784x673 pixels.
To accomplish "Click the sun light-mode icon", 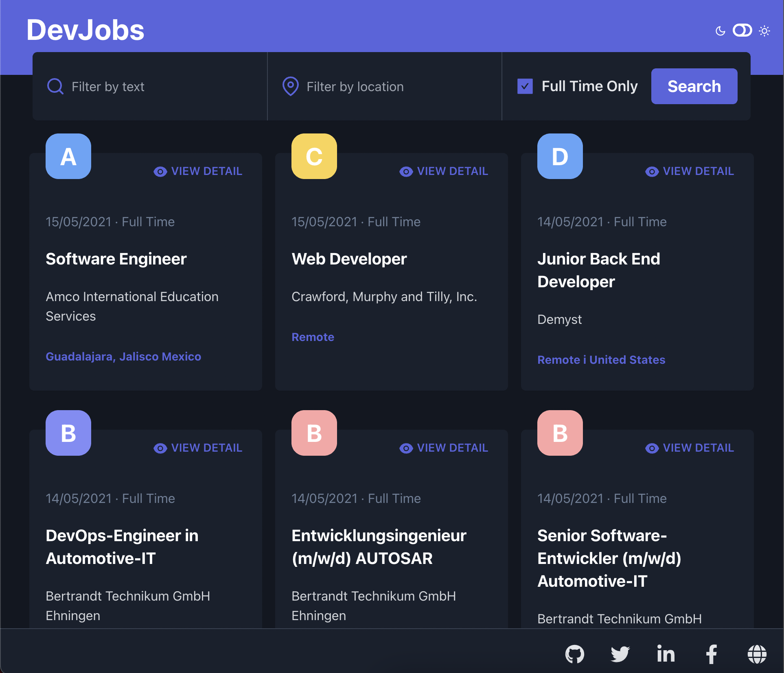I will pyautogui.click(x=764, y=31).
